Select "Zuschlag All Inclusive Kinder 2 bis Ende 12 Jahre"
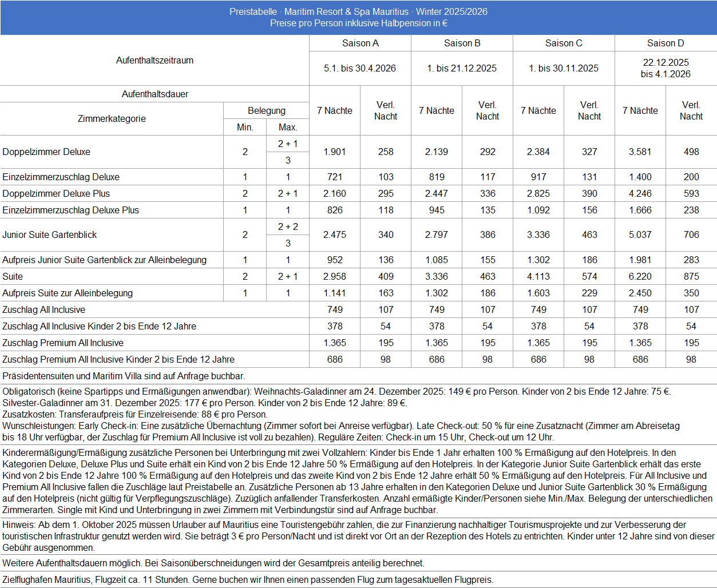The image size is (717, 588). (x=99, y=326)
